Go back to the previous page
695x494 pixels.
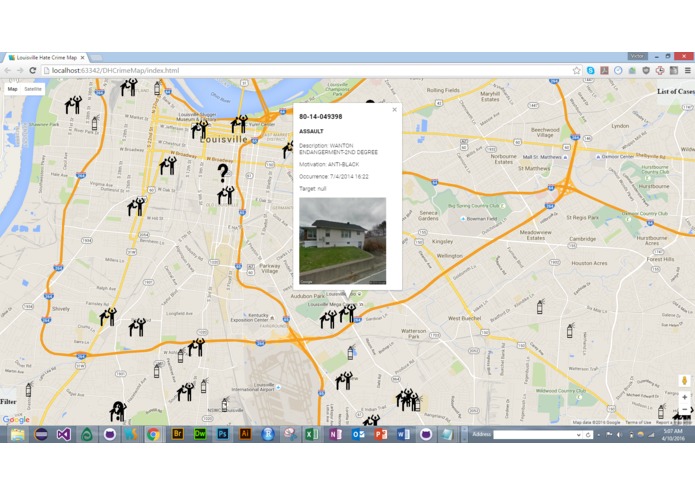click(8, 70)
